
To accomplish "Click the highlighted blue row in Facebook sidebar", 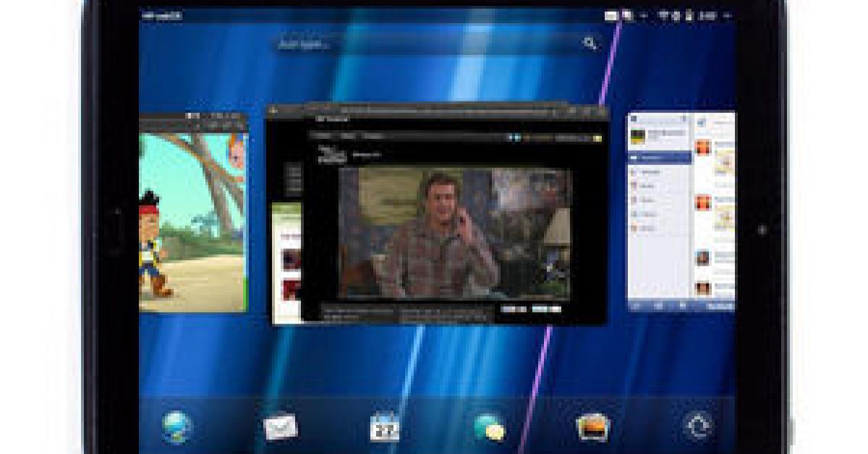I will coord(660,157).
